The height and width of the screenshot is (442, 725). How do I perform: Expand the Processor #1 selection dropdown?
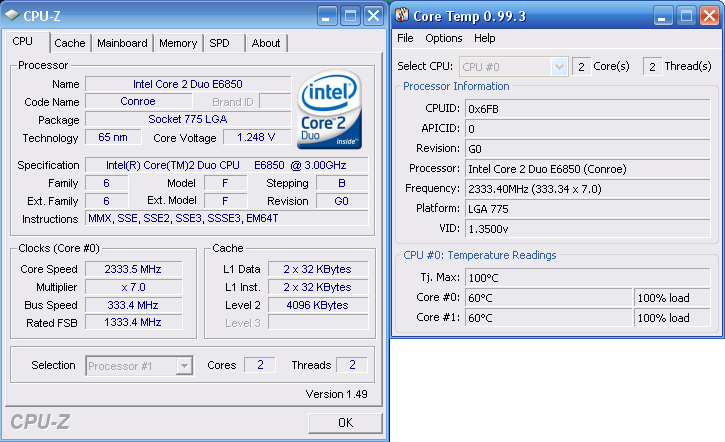(184, 366)
